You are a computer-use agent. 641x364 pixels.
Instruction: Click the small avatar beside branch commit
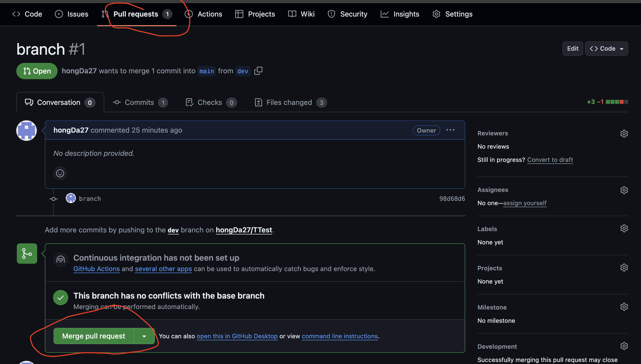71,198
